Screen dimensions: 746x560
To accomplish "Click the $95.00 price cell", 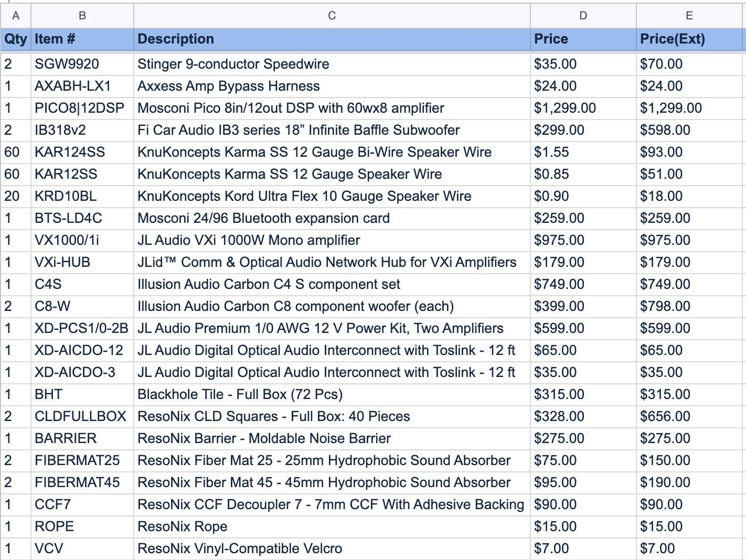I will pyautogui.click(x=583, y=482).
